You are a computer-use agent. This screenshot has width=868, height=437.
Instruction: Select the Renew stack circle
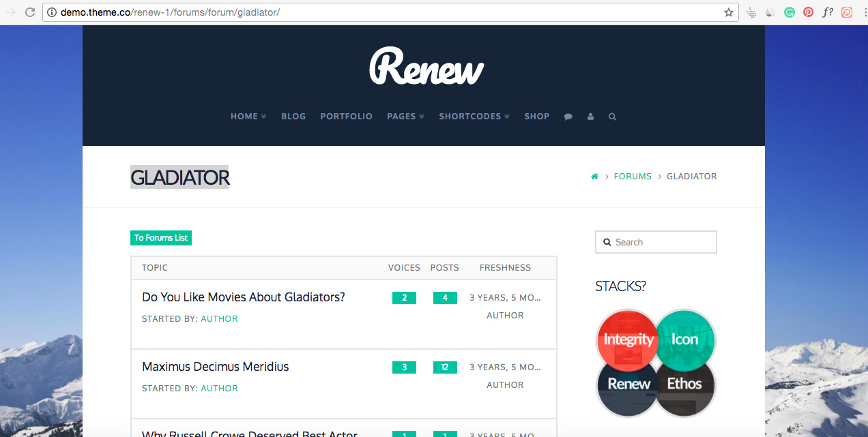628,385
